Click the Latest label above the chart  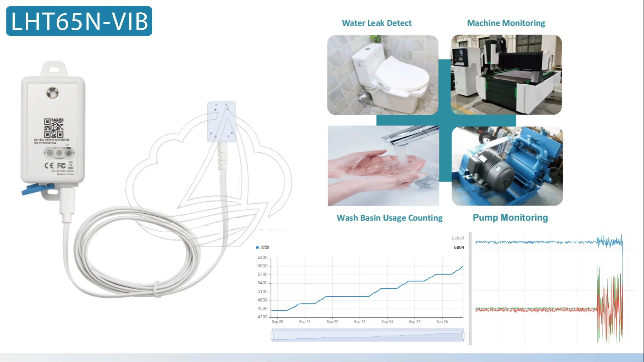click(x=458, y=238)
